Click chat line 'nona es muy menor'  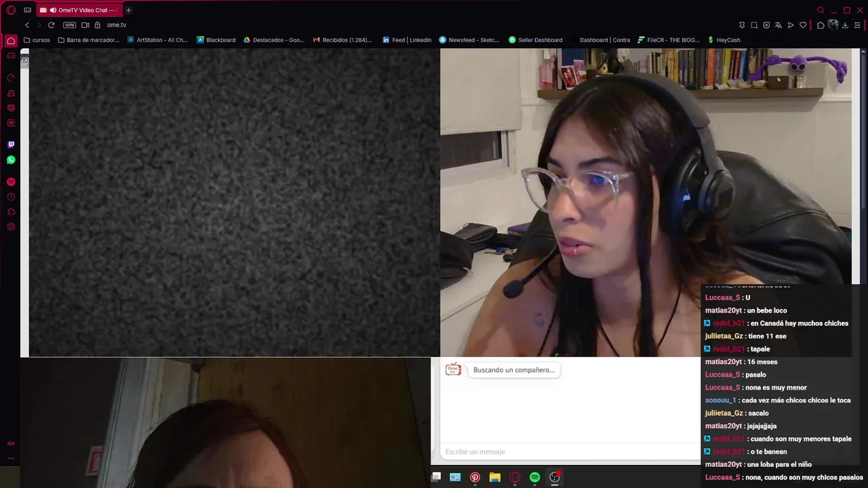pos(776,388)
